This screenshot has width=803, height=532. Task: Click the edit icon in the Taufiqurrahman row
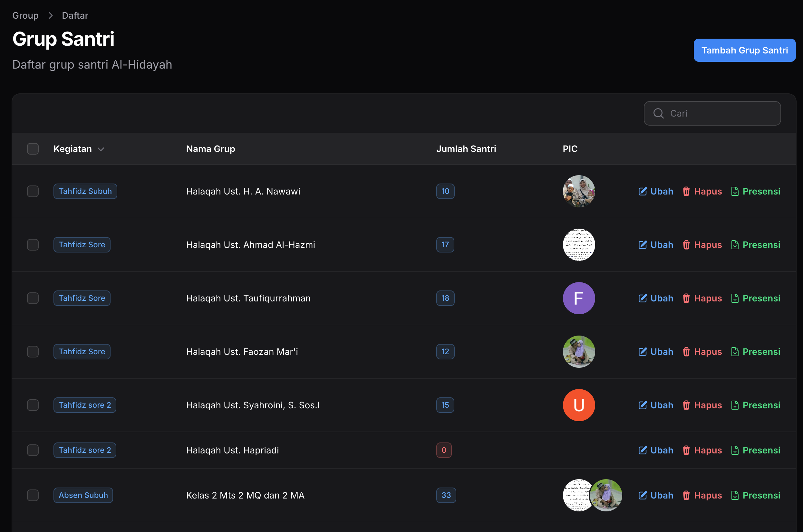pos(643,298)
